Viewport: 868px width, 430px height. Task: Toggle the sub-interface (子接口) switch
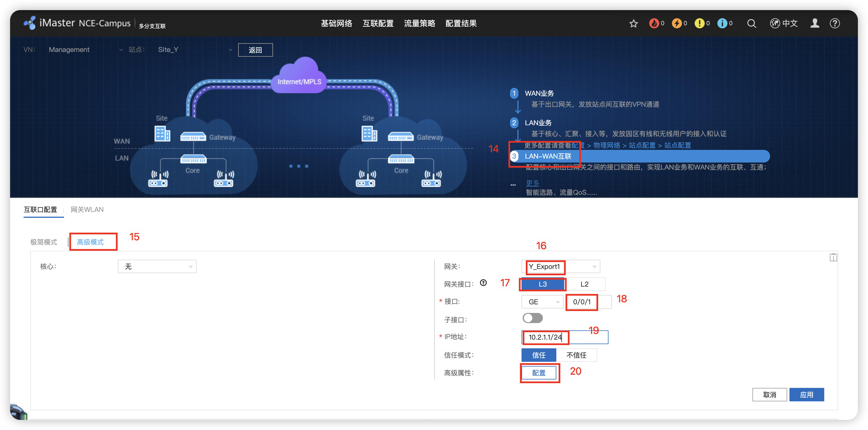[532, 318]
